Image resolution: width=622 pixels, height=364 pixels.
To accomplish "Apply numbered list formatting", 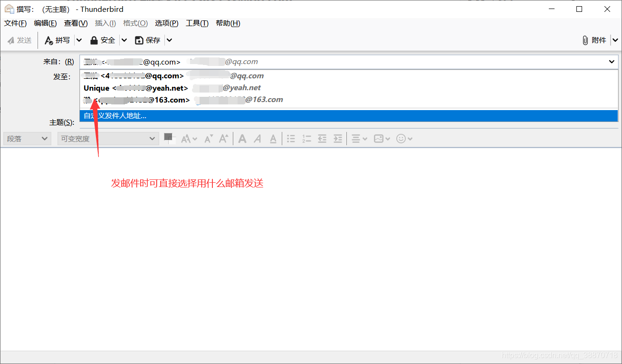I will coord(306,139).
